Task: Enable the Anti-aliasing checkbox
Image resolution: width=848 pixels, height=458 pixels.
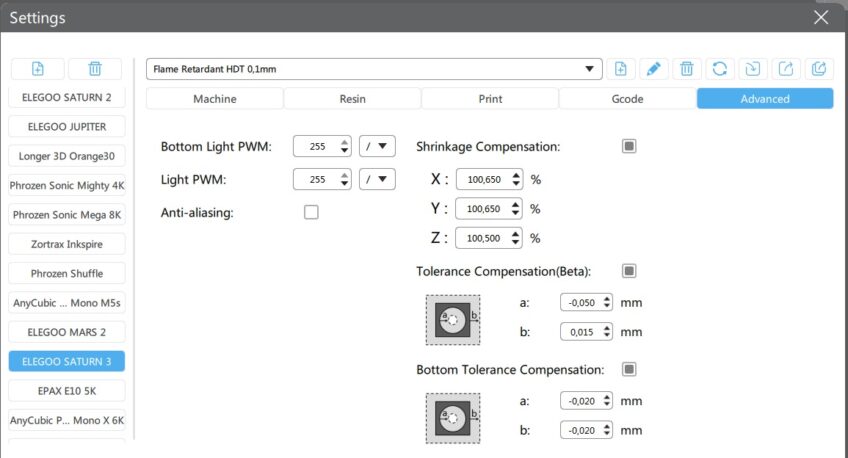Action: [311, 212]
